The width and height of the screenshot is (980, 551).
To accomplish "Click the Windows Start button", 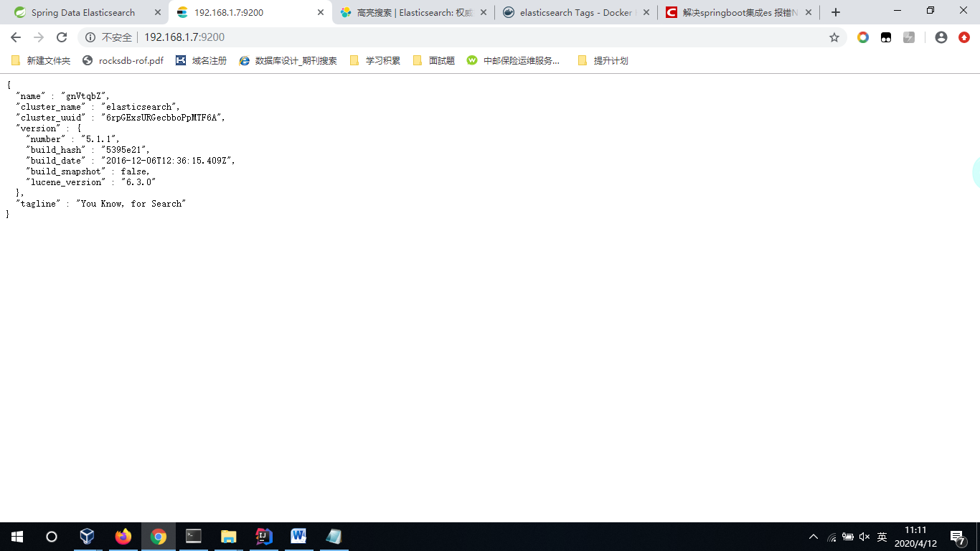I will 16,536.
